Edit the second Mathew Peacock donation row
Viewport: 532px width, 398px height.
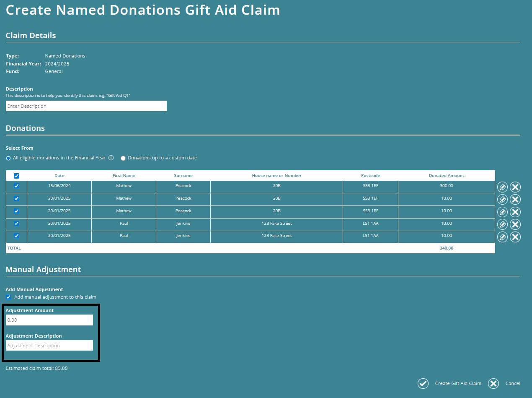(x=502, y=199)
